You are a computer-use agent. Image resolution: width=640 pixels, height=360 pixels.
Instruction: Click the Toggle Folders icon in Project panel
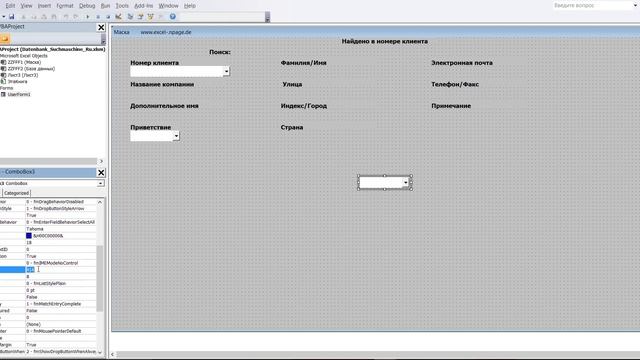(x=4, y=39)
